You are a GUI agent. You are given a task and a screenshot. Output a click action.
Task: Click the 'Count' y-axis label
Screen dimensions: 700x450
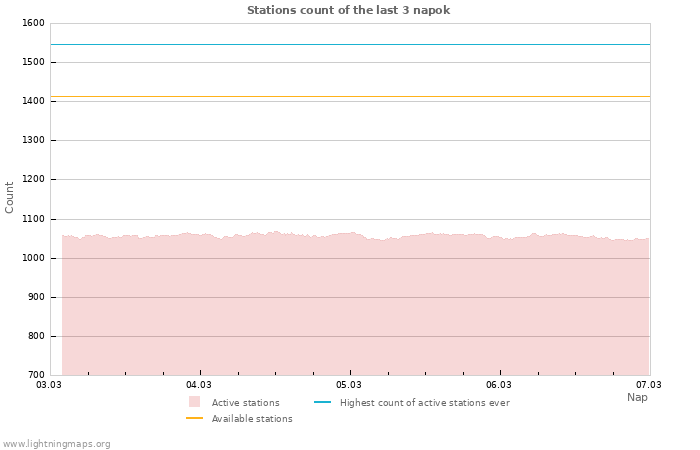click(9, 197)
